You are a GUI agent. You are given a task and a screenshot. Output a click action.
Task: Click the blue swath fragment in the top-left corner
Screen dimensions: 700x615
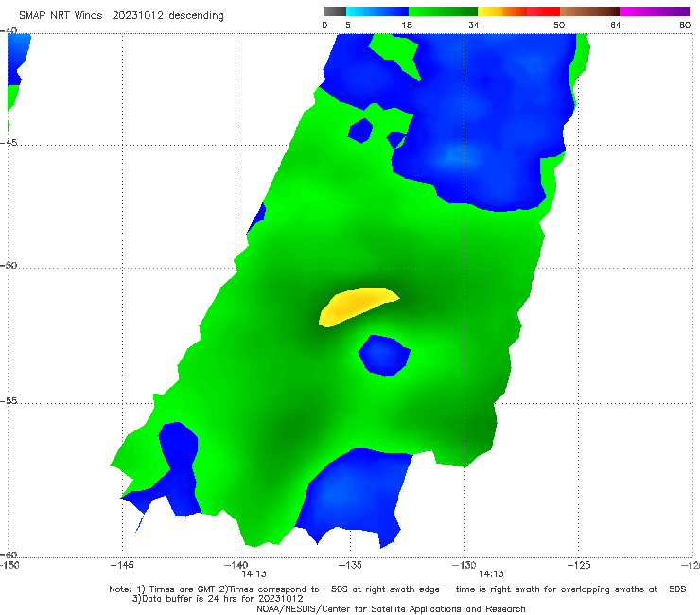coord(17,58)
